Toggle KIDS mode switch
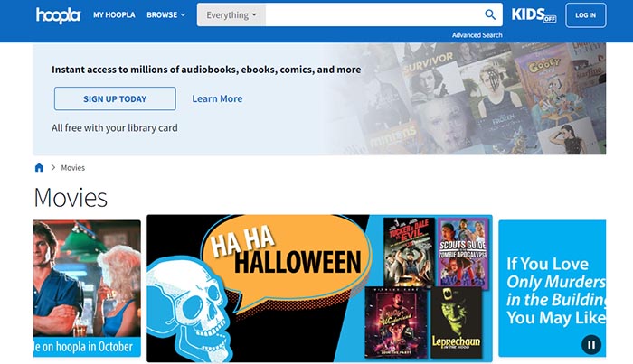 pyautogui.click(x=534, y=15)
